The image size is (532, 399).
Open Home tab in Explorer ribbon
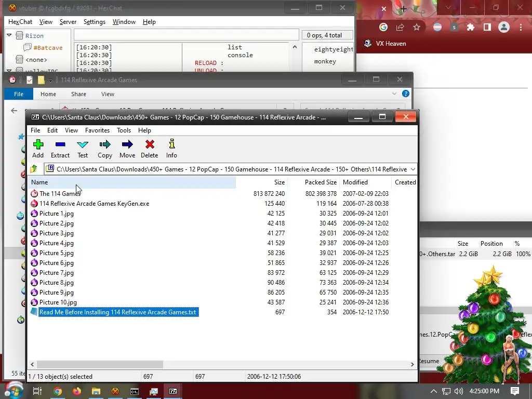(x=48, y=94)
